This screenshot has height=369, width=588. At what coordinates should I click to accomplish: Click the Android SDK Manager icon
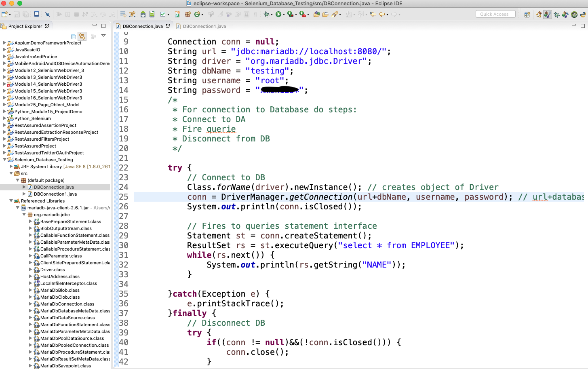point(143,14)
